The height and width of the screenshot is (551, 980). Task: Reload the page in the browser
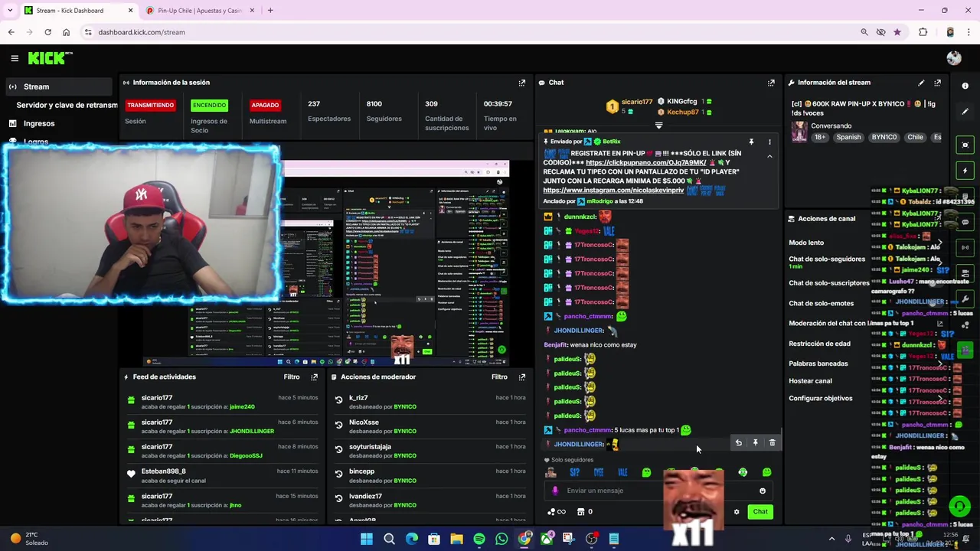pyautogui.click(x=47, y=32)
